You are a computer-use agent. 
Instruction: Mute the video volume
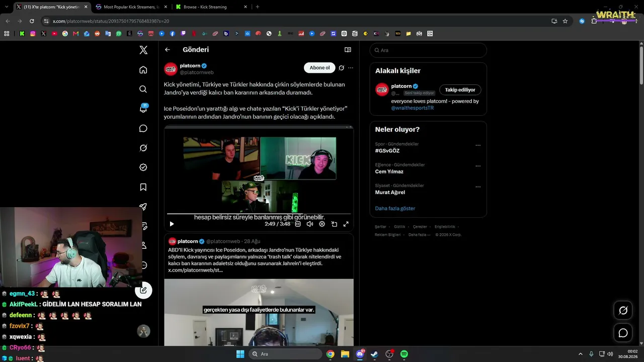click(x=310, y=224)
